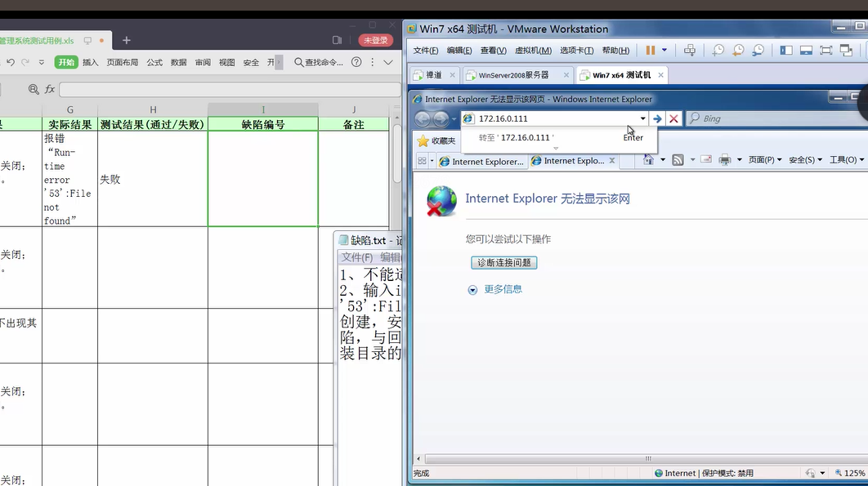Select WPS 开始 ribbon tab
Screen dimensions: 868x486
point(66,63)
